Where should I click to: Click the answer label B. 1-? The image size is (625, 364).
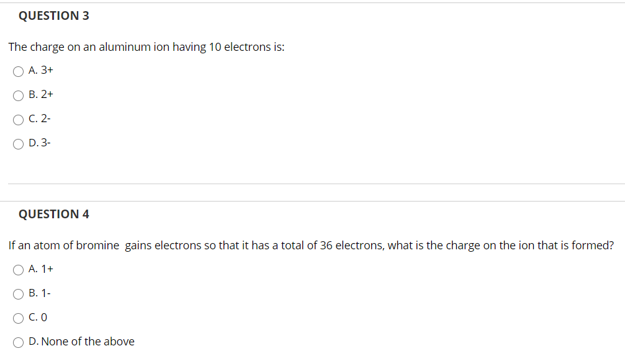coord(40,293)
